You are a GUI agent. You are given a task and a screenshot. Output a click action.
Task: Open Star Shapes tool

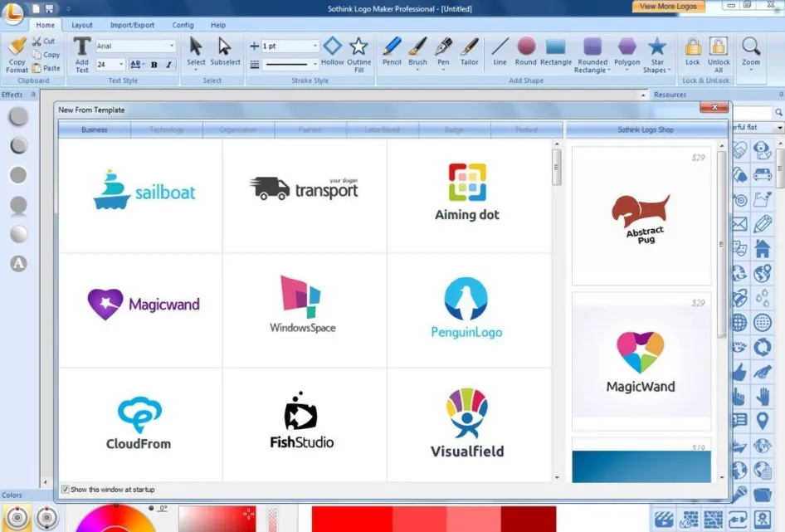657,55
